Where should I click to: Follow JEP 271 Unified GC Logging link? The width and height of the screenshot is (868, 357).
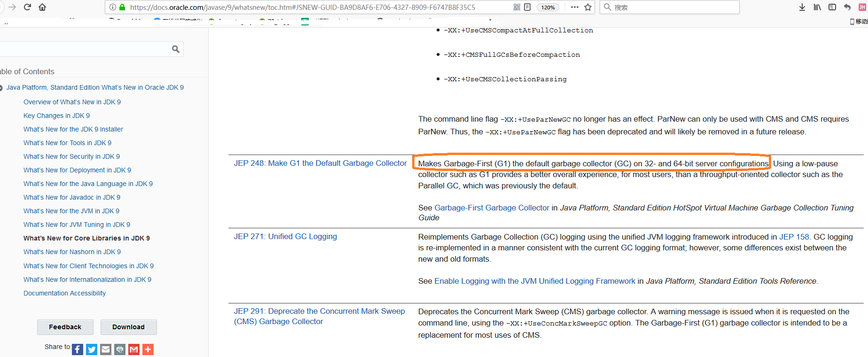(x=285, y=236)
